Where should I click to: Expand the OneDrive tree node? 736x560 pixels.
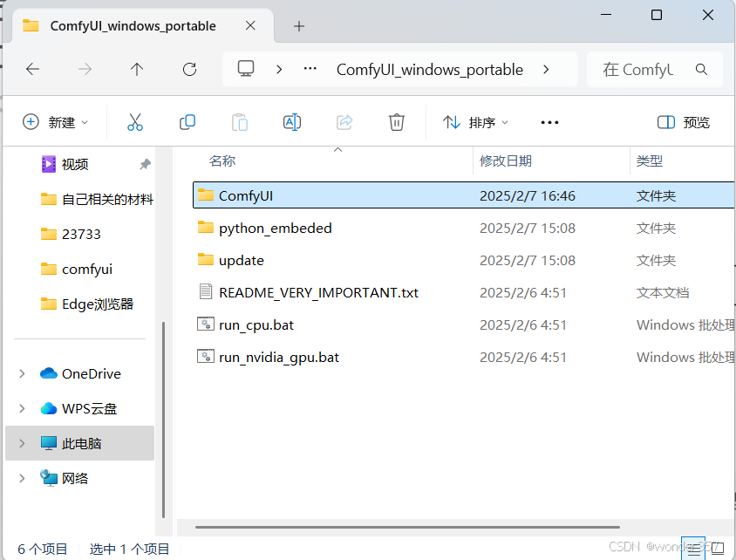22,373
